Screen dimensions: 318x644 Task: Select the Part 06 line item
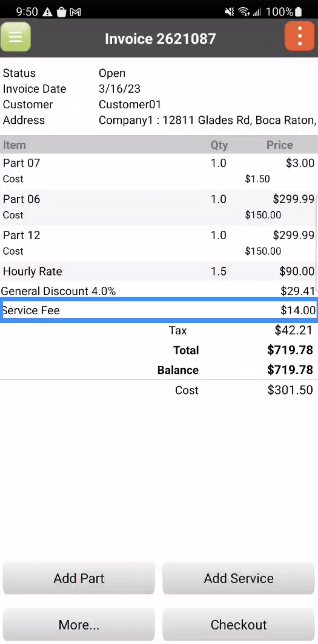click(158, 207)
